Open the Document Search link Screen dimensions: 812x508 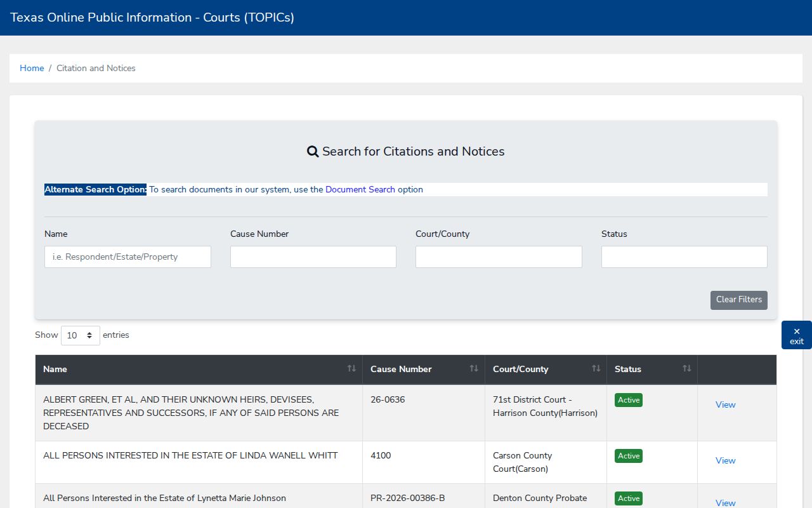click(x=360, y=189)
